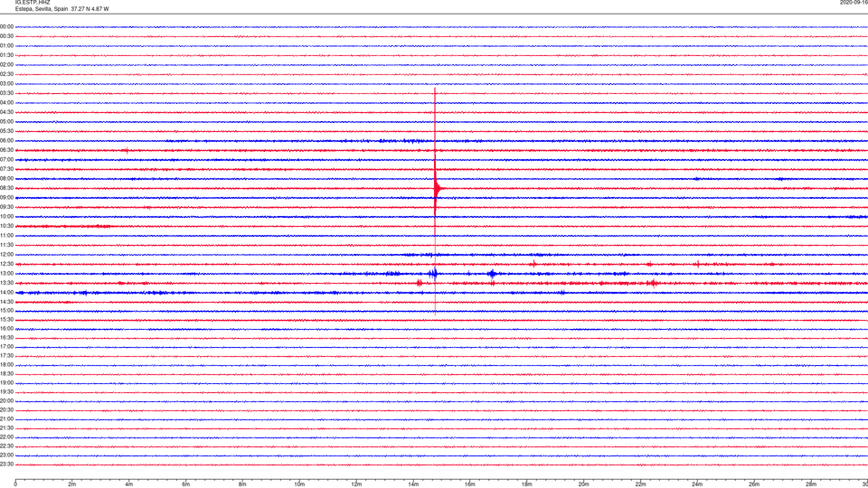Select the 13:30 trace time label
868x488 pixels.
click(x=6, y=283)
